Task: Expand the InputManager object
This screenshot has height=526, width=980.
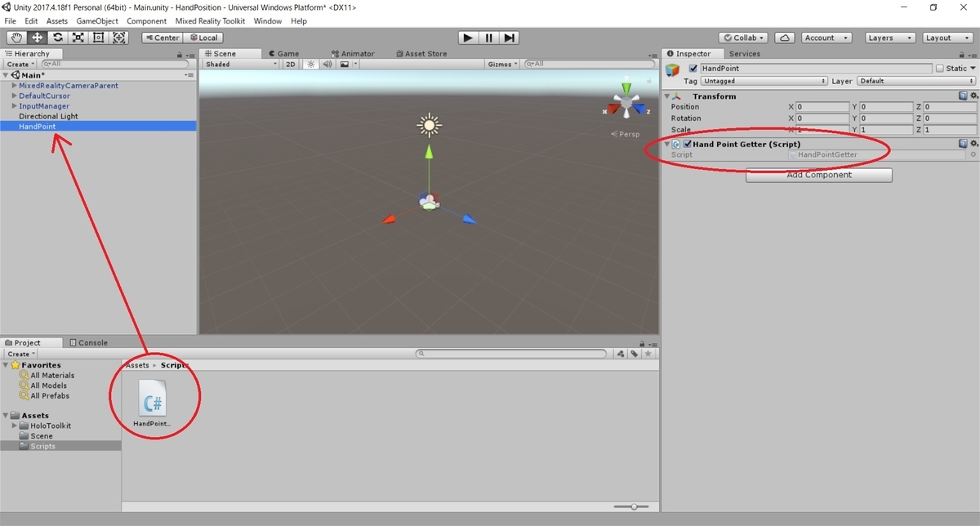Action: [x=14, y=106]
